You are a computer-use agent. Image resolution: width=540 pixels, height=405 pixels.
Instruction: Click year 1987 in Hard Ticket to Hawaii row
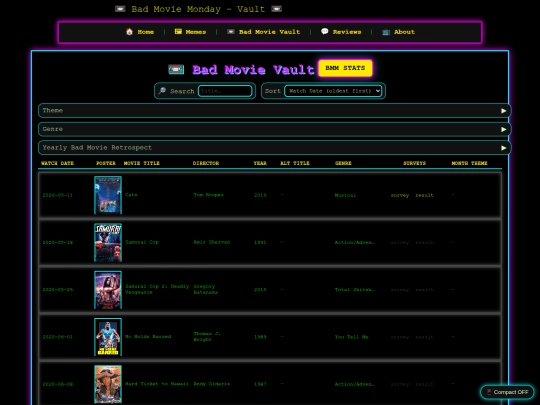click(x=260, y=384)
